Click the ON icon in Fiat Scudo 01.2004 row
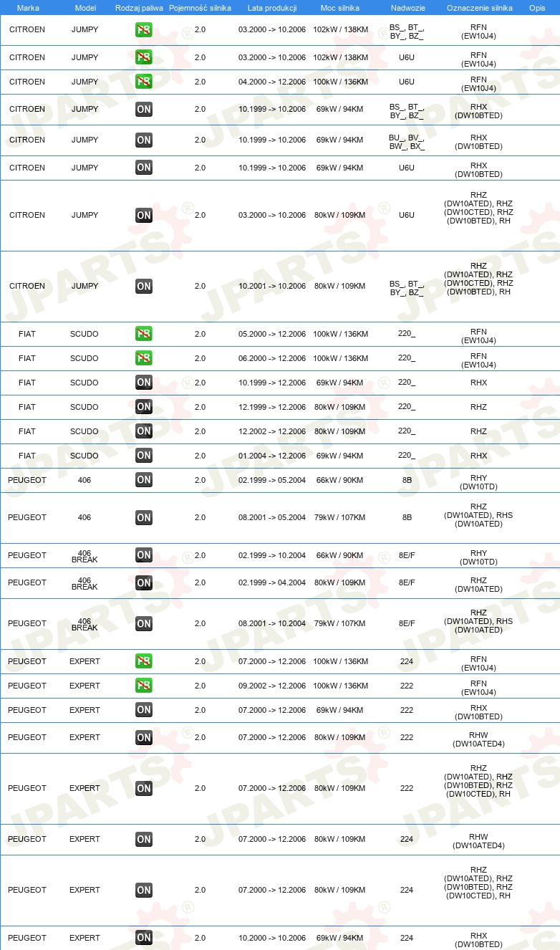Image resolution: width=560 pixels, height=950 pixels. [x=144, y=456]
